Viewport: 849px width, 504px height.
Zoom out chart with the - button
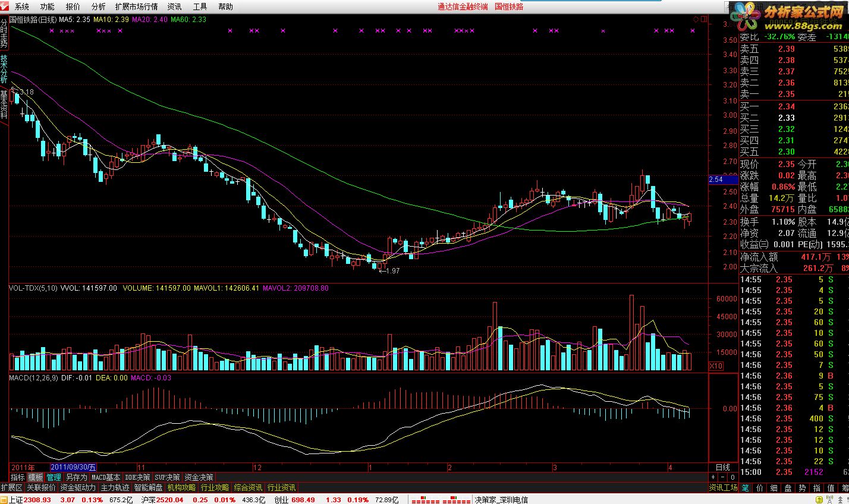pyautogui.click(x=723, y=477)
